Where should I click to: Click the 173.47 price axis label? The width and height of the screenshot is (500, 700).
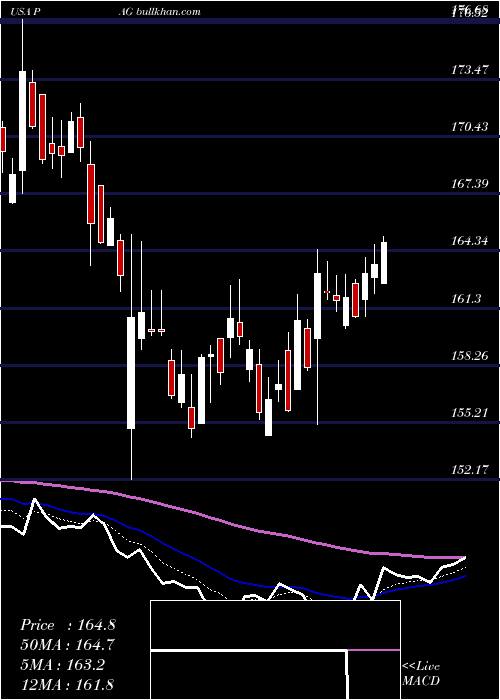coord(470,70)
